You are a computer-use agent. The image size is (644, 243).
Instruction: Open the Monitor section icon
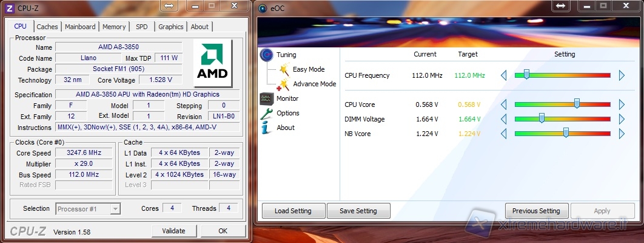266,98
